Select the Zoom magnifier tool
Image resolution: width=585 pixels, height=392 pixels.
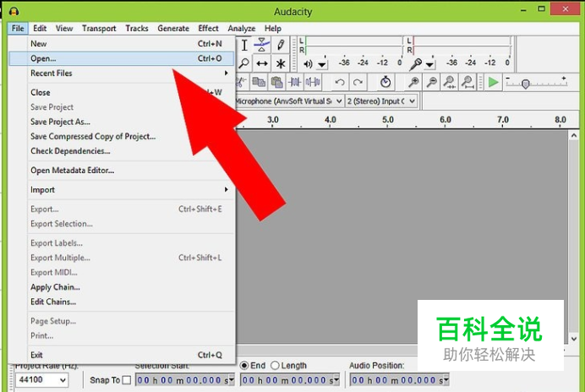(244, 63)
